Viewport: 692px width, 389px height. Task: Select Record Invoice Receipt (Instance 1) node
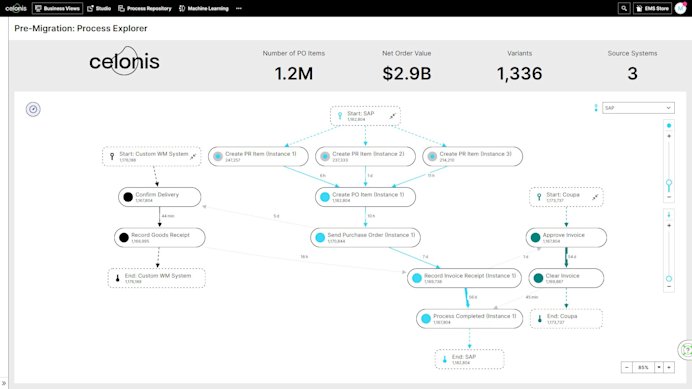coord(464,278)
